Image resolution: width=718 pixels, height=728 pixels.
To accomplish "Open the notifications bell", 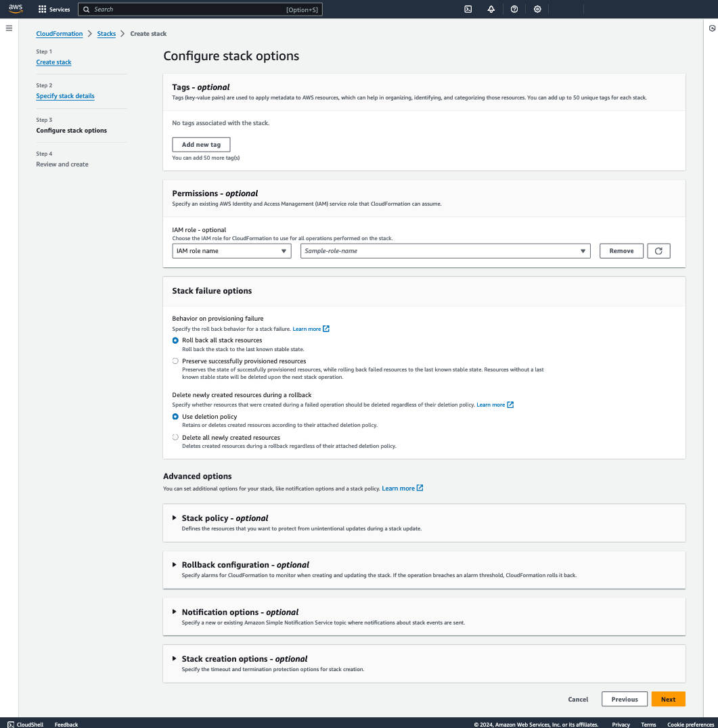I will coord(491,9).
